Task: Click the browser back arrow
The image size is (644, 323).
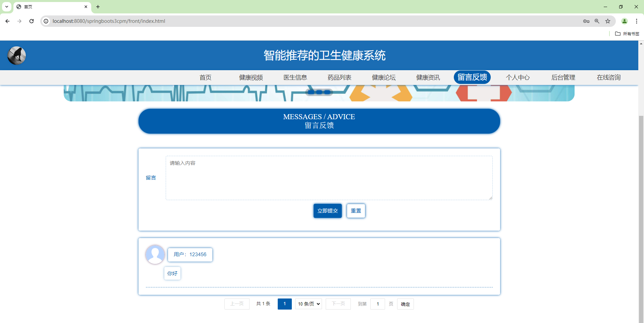Action: coord(7,21)
